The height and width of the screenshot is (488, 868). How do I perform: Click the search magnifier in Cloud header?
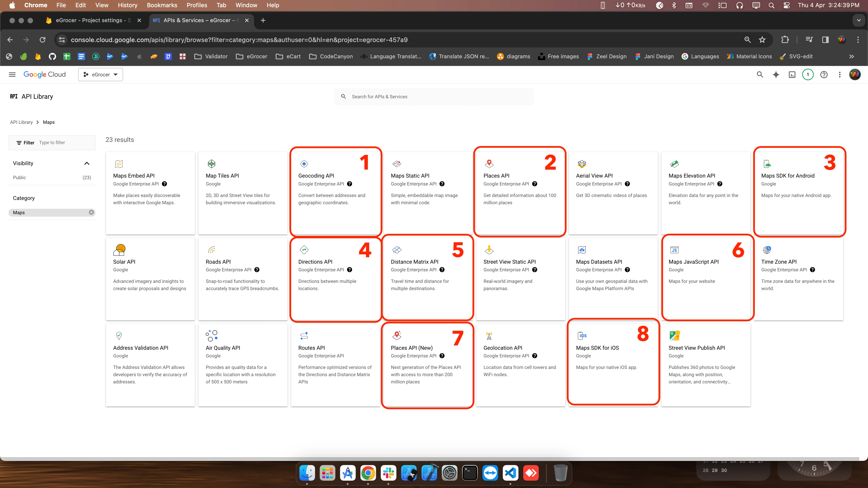760,74
